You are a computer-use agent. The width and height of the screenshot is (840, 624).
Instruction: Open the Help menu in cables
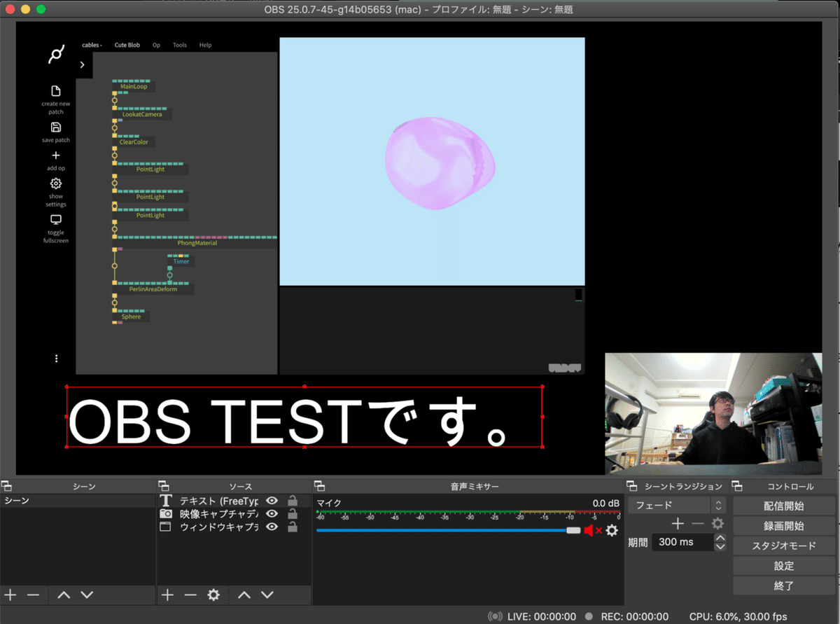point(205,45)
